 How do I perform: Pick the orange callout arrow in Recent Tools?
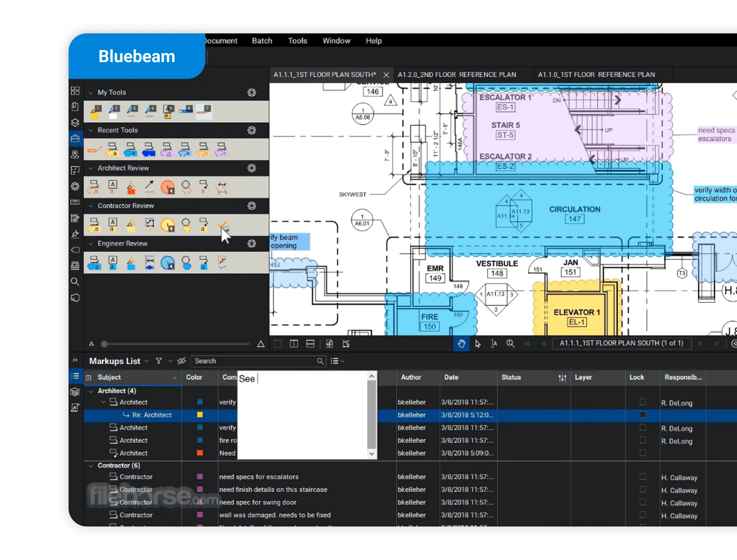(x=94, y=149)
